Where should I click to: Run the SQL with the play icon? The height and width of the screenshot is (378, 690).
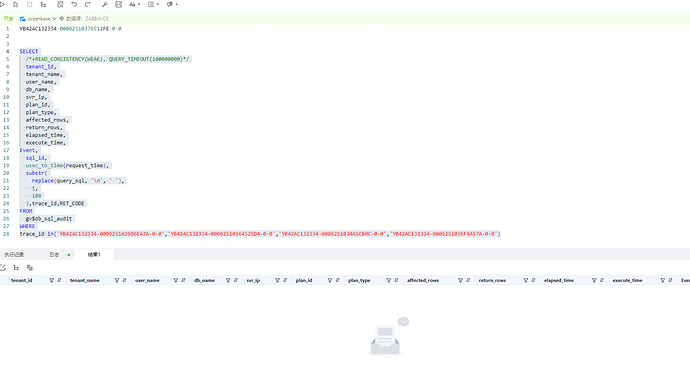tap(3, 4)
